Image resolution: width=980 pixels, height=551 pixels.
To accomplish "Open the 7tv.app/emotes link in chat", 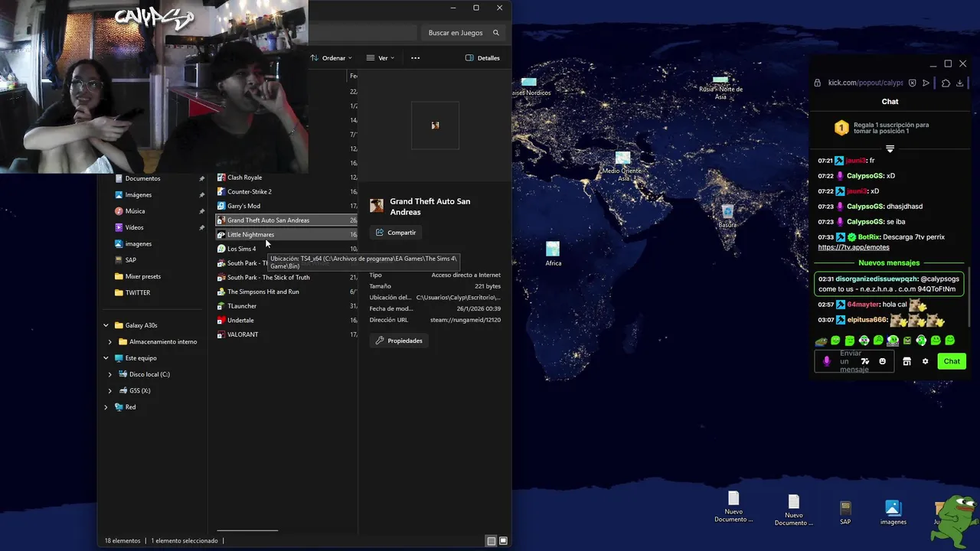I will coord(854,247).
